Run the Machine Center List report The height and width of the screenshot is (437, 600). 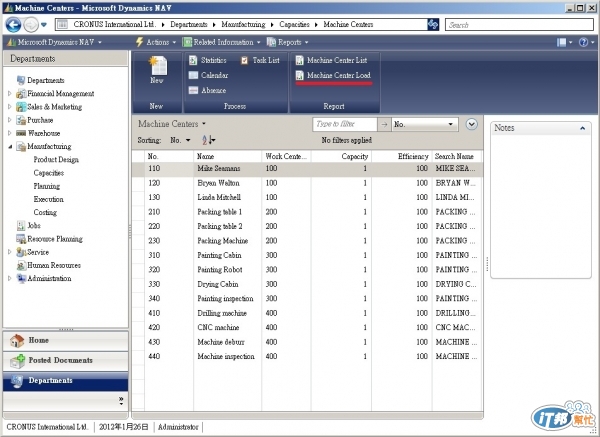click(x=331, y=60)
